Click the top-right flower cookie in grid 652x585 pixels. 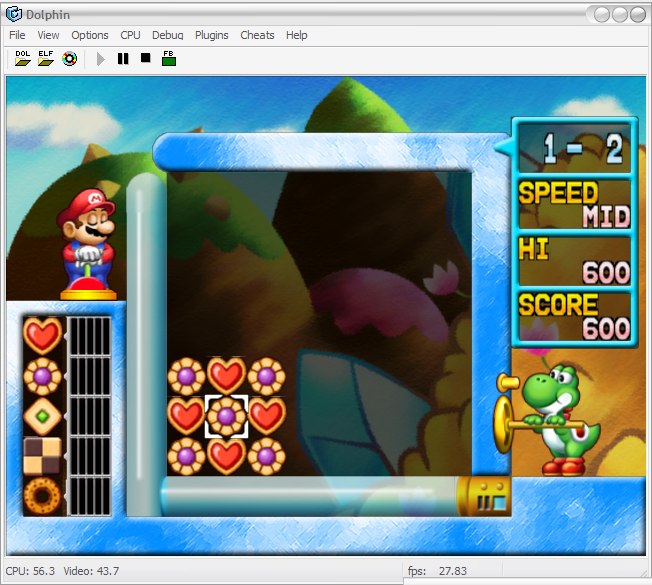click(267, 376)
